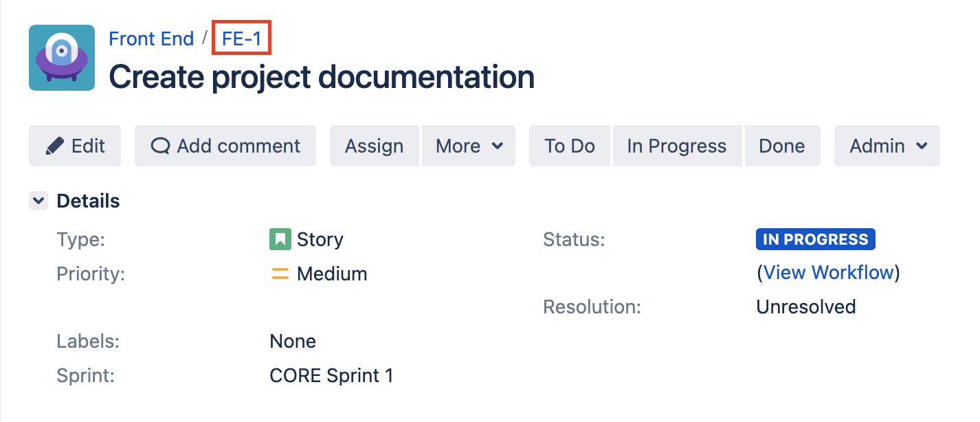The width and height of the screenshot is (980, 422).
Task: Click the Create project documentation title
Action: (x=322, y=77)
